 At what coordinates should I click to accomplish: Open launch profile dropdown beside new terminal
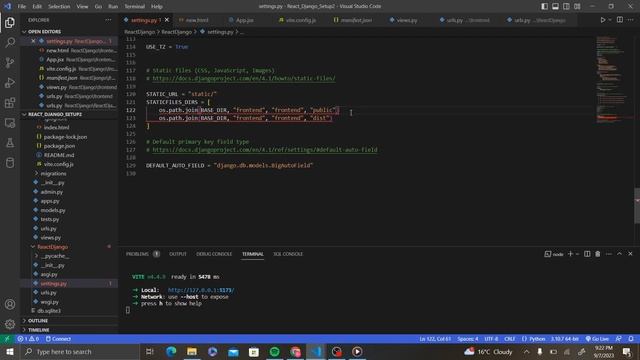pos(577,254)
